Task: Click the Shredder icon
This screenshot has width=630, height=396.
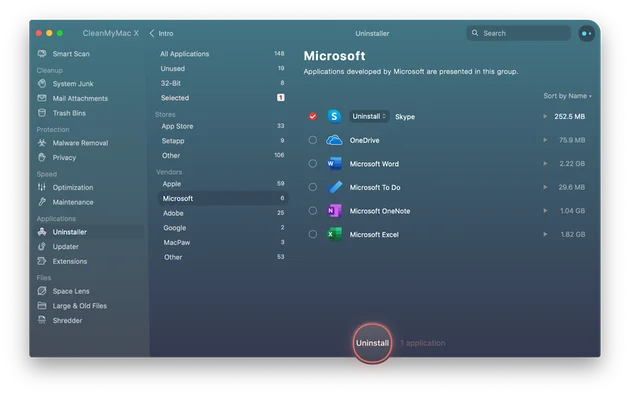Action: (x=42, y=320)
